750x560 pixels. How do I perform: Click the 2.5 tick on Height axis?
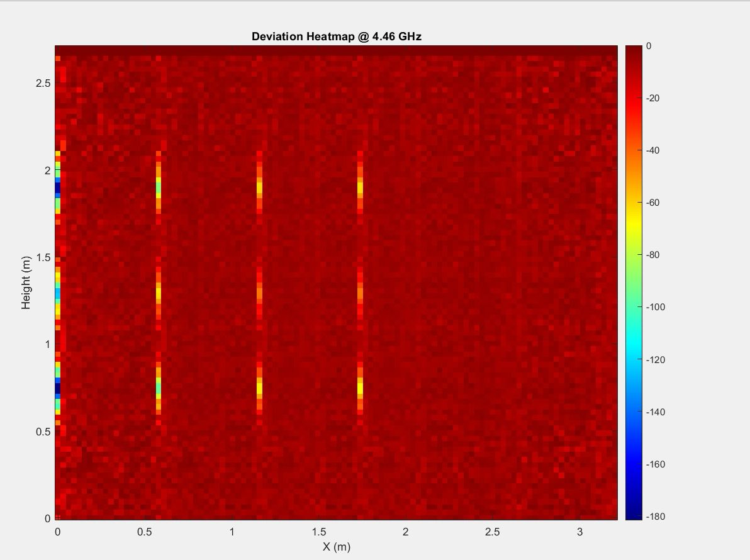click(43, 84)
